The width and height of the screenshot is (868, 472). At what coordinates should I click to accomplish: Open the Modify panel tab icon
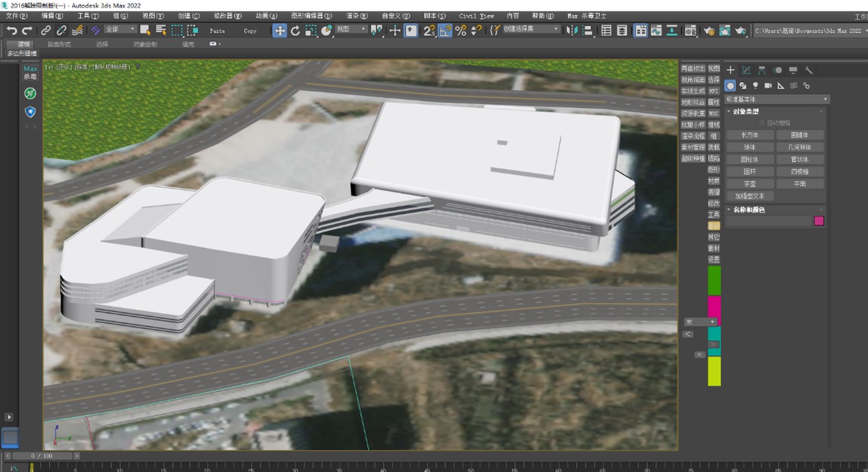746,70
